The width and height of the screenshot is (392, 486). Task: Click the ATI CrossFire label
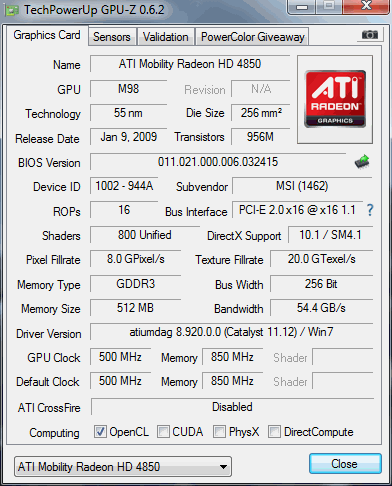[x=49, y=408]
